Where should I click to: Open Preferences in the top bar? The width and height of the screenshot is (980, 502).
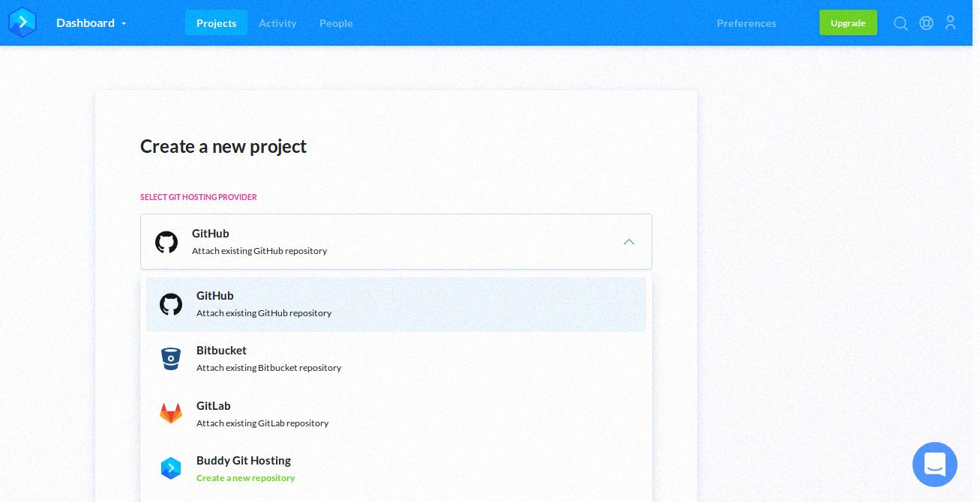(746, 23)
